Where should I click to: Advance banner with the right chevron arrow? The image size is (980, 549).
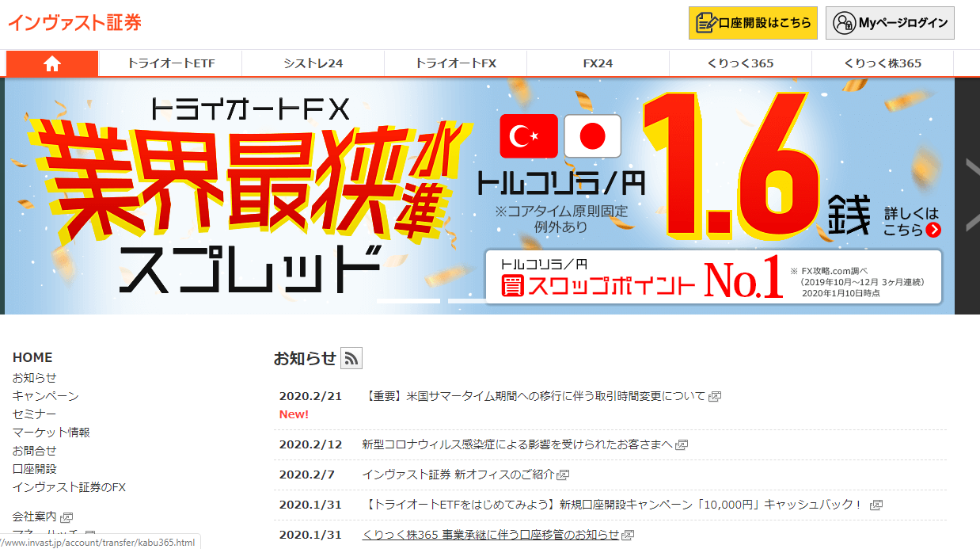pos(973,195)
